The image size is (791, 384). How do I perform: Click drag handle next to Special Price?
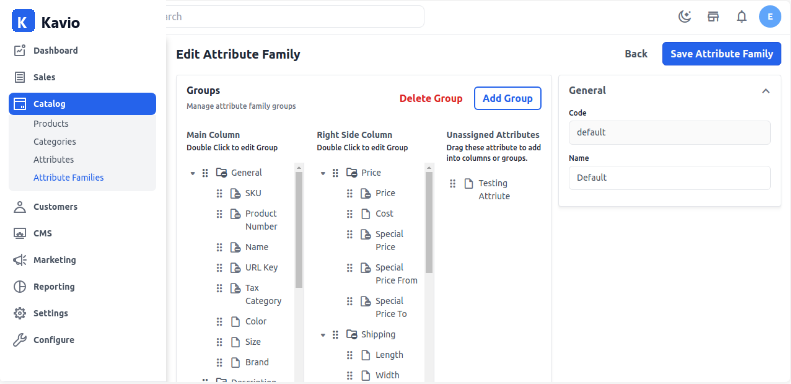[x=350, y=234]
